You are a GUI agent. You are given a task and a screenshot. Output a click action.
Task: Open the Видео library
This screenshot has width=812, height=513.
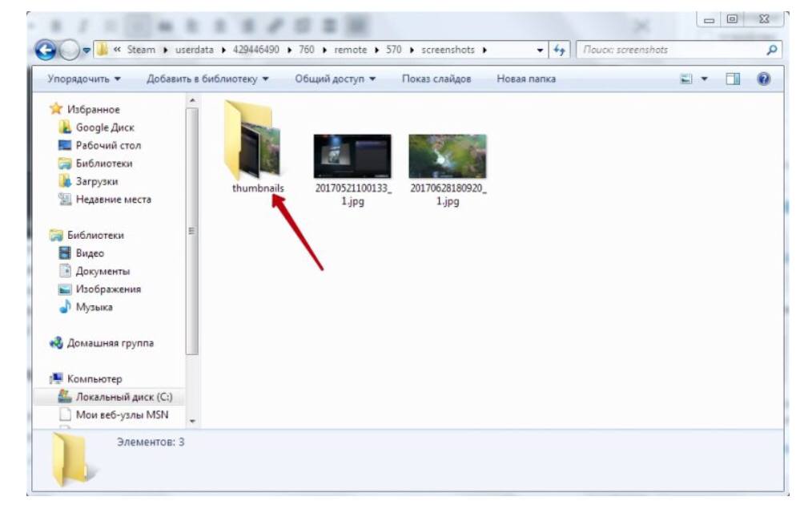pyautogui.click(x=90, y=253)
